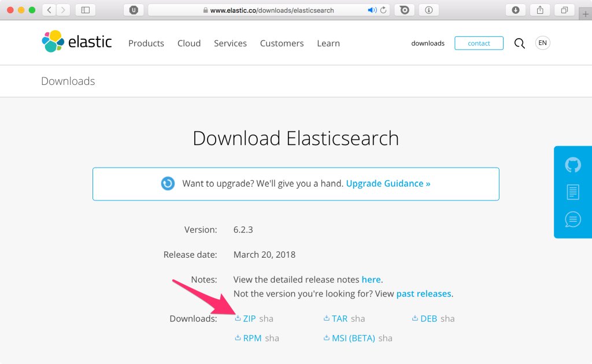The width and height of the screenshot is (592, 364).
Task: Open the EN language selector
Action: point(542,43)
